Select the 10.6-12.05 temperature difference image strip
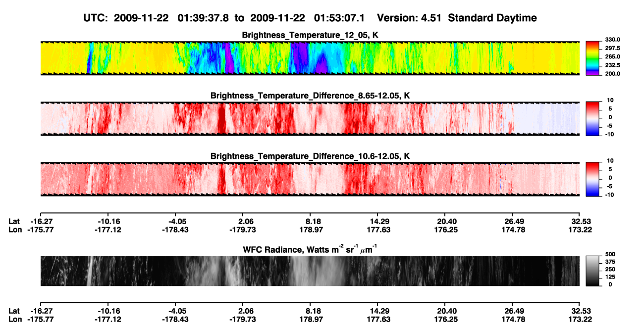The image size is (644, 330). [310, 179]
